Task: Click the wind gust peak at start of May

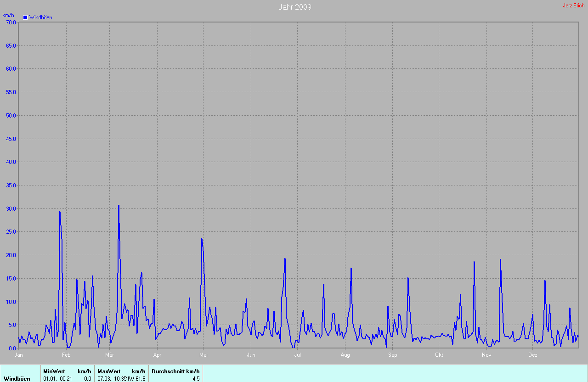Action: point(202,239)
